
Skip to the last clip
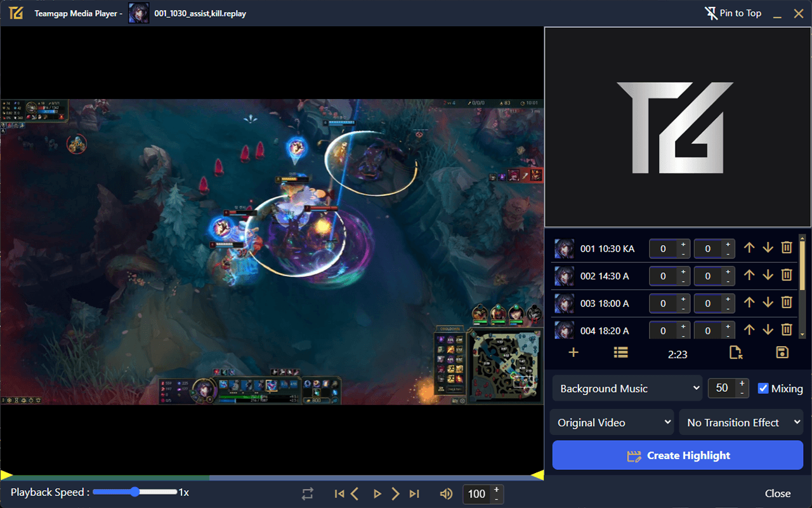tap(414, 493)
